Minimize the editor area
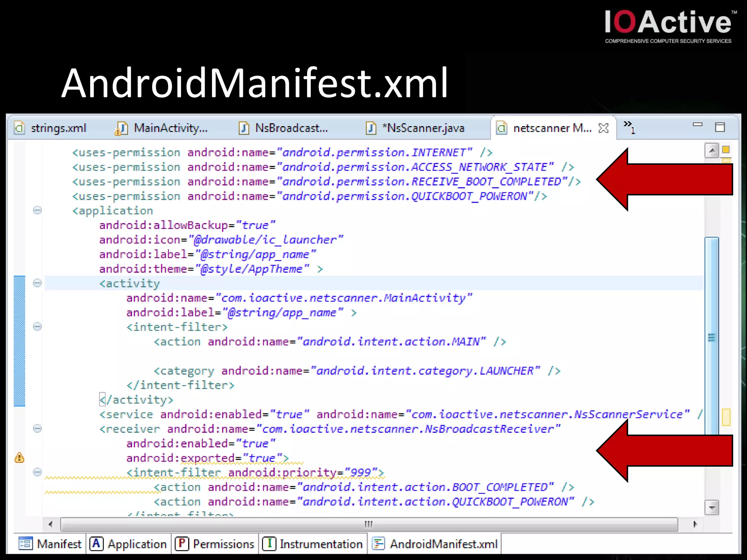The image size is (747, 560). 697,125
